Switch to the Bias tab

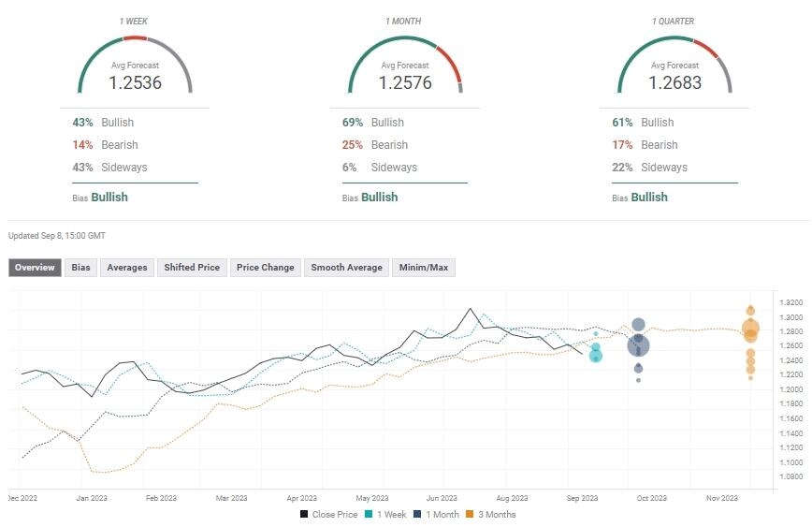[x=81, y=268]
